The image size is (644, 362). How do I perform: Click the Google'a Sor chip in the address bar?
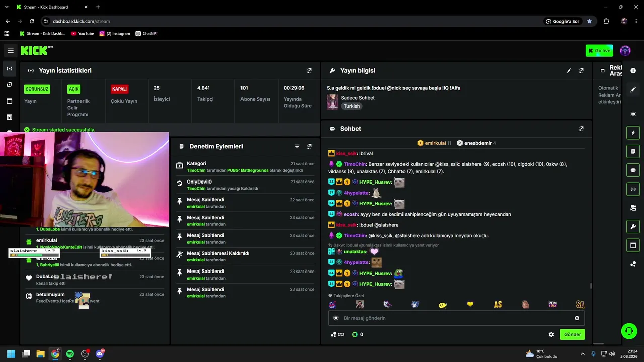click(562, 21)
